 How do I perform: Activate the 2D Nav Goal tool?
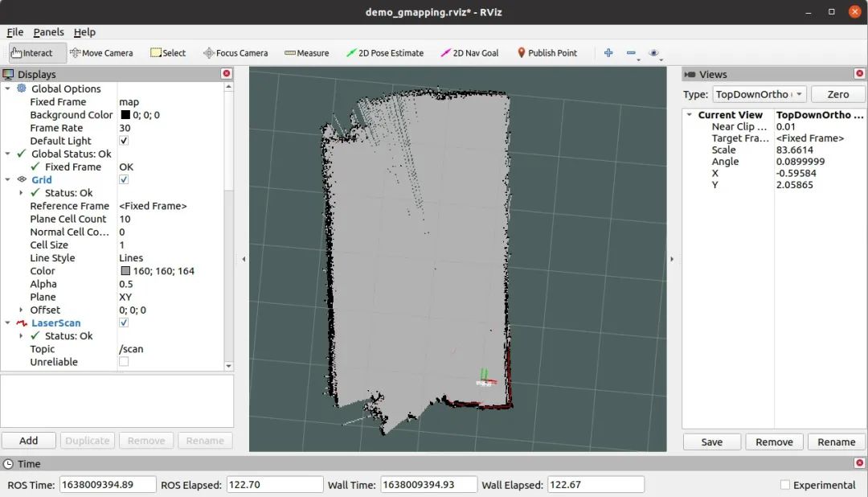pos(469,52)
